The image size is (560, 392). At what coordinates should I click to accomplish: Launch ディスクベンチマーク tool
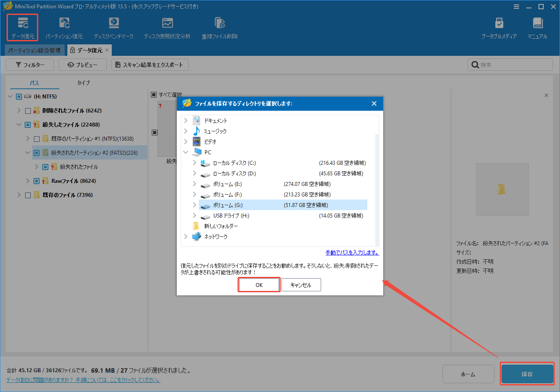coord(114,26)
